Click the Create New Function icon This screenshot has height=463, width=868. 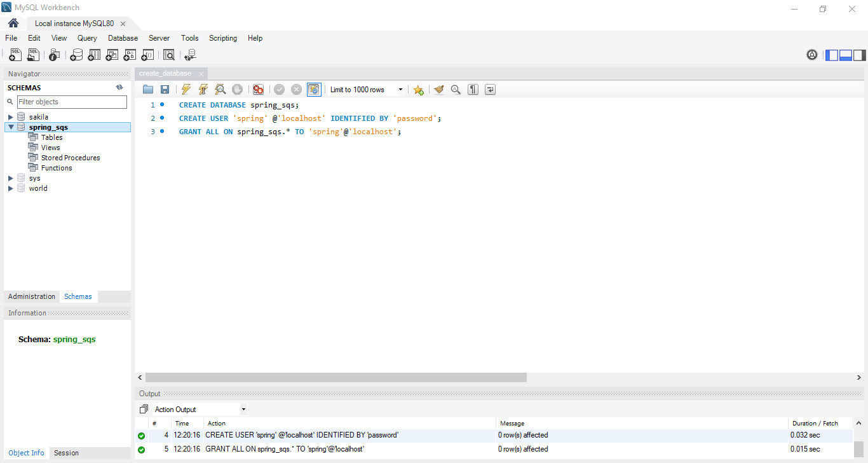[x=147, y=55]
